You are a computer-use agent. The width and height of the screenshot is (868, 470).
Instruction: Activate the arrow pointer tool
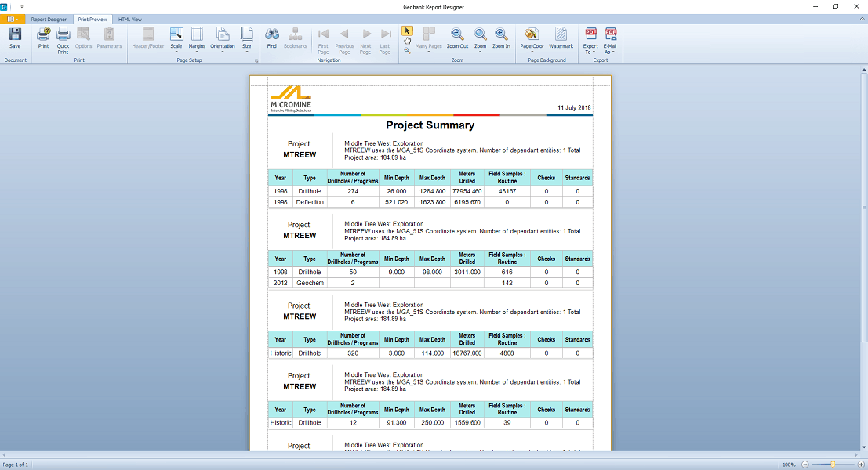tap(407, 31)
